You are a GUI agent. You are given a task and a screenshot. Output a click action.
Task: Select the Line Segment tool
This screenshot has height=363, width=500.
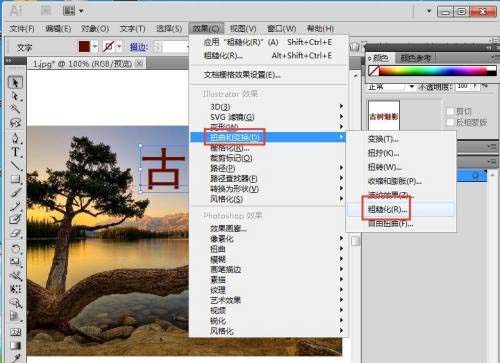[x=15, y=165]
